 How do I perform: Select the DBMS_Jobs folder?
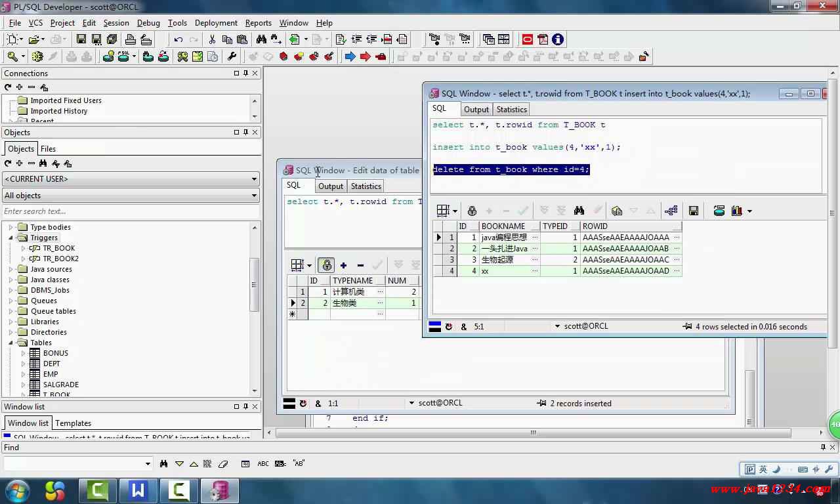click(x=50, y=290)
